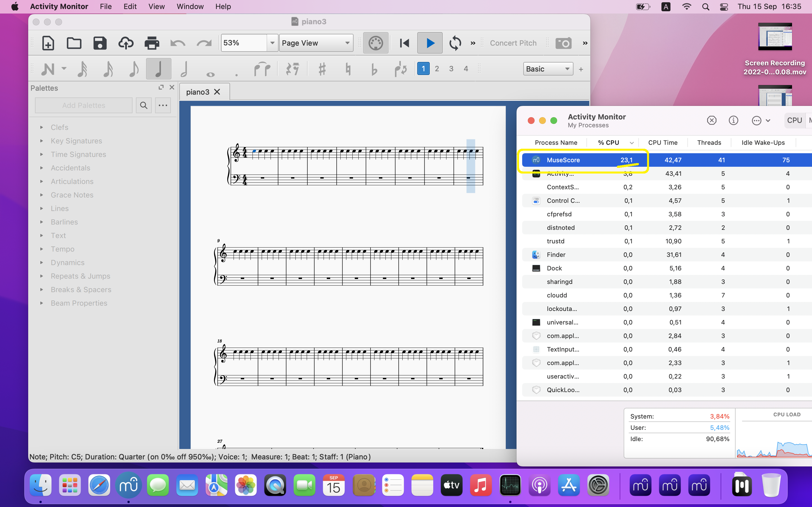This screenshot has height=507, width=812.
Task: Create a new score
Action: point(48,43)
